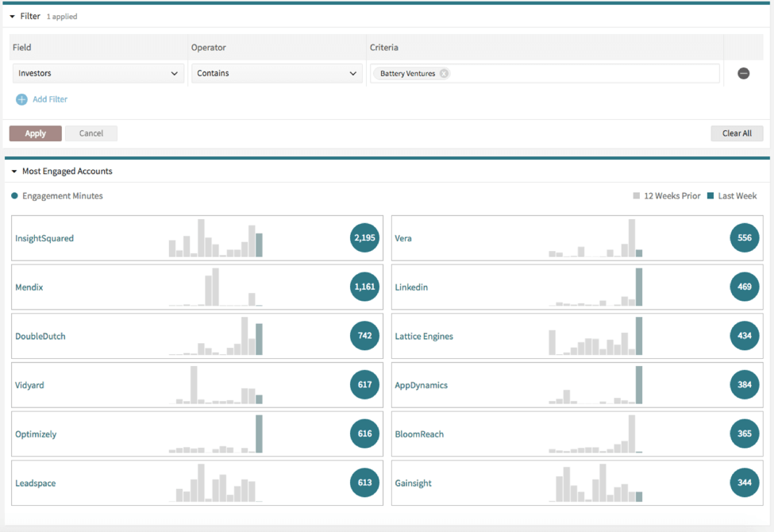This screenshot has width=774, height=532.
Task: Click the 742 minutes badge
Action: 365,335
